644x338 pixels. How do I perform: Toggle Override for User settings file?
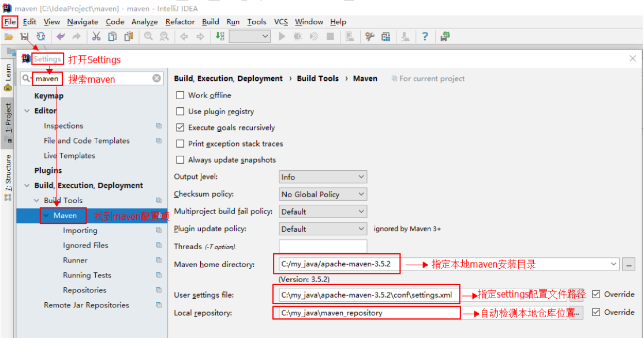[596, 294]
